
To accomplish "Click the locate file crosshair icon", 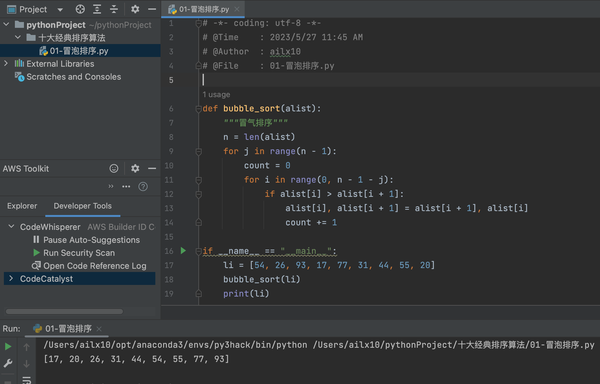I will tap(80, 9).
